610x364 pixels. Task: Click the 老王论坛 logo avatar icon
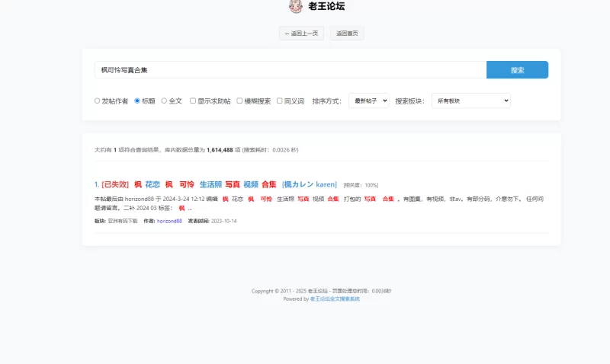(296, 7)
